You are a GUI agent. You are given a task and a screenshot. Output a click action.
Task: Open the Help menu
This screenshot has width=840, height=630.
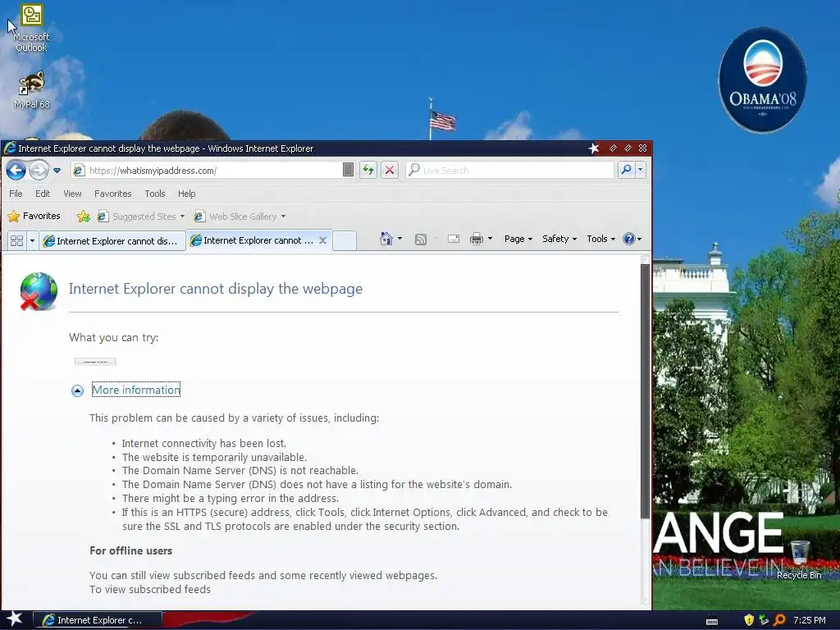pos(186,194)
